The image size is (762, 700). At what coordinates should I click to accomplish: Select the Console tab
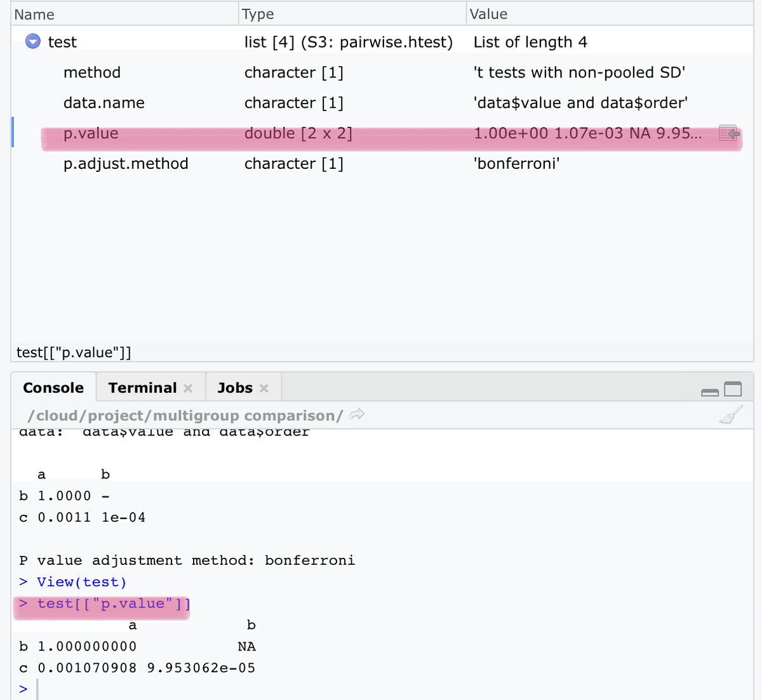53,387
